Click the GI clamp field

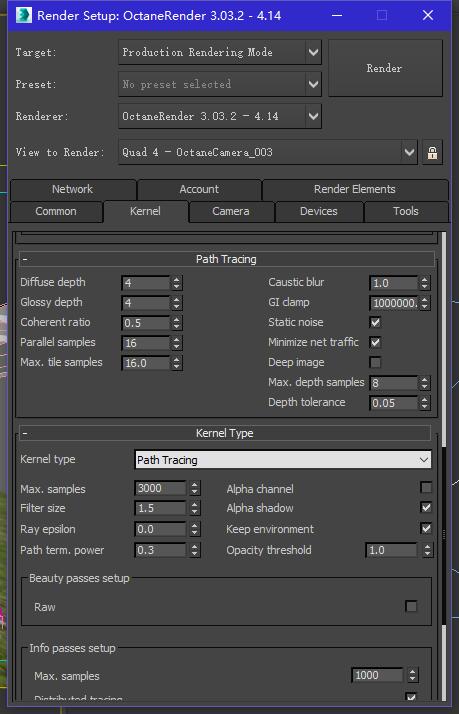pos(394,303)
